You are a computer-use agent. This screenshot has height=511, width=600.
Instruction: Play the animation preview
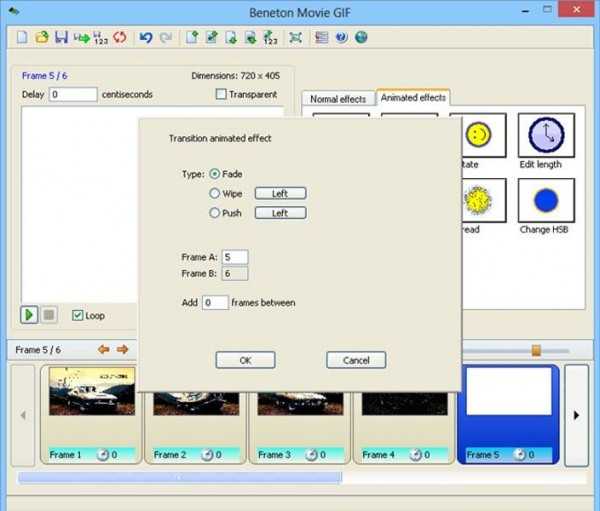tap(29, 315)
